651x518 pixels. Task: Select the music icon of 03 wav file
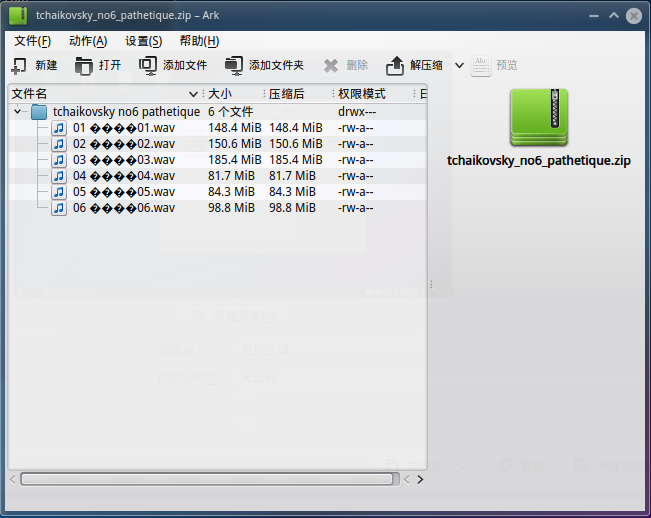(x=59, y=160)
